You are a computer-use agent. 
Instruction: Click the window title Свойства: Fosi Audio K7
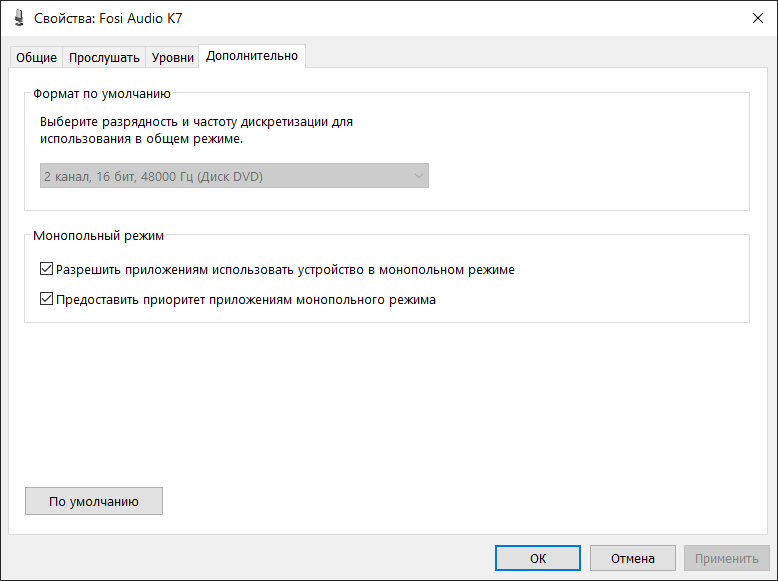coord(108,18)
